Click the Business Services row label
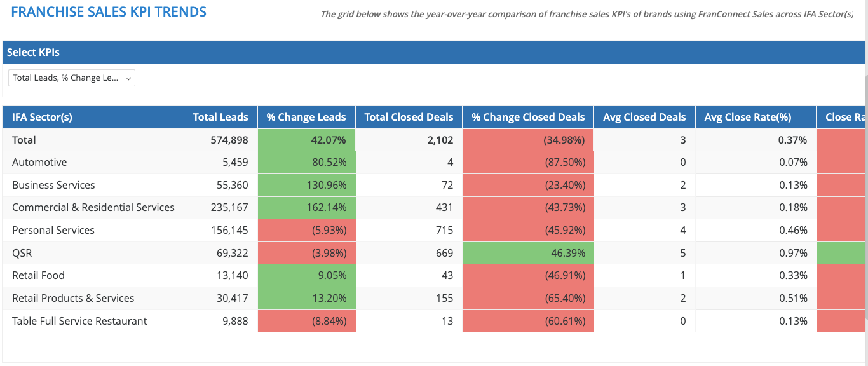 (53, 185)
